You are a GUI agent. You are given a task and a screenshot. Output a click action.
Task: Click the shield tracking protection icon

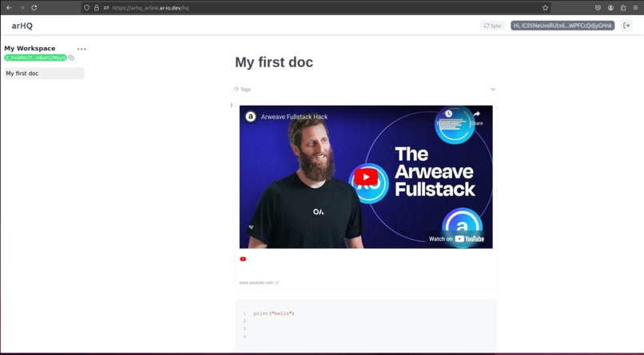click(x=86, y=7)
